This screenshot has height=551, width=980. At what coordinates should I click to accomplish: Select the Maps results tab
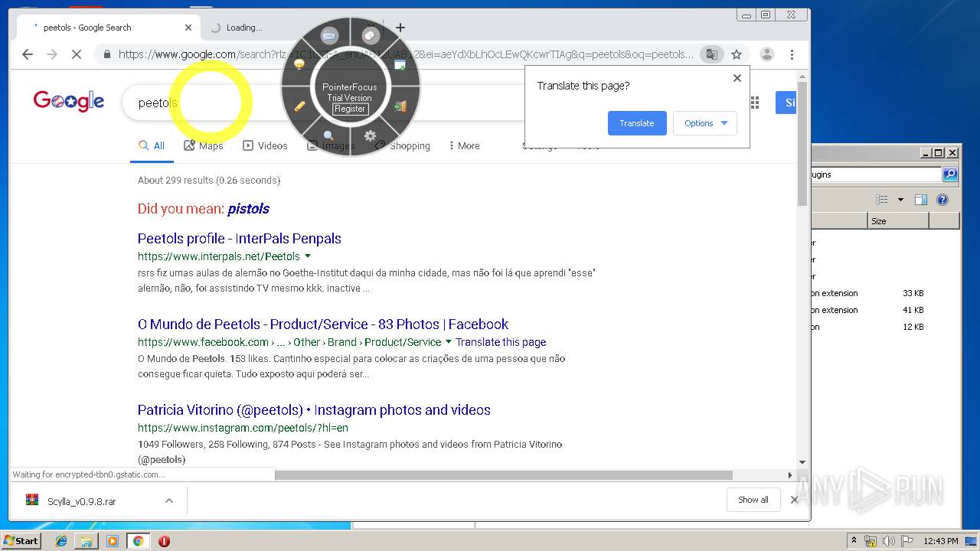point(204,145)
